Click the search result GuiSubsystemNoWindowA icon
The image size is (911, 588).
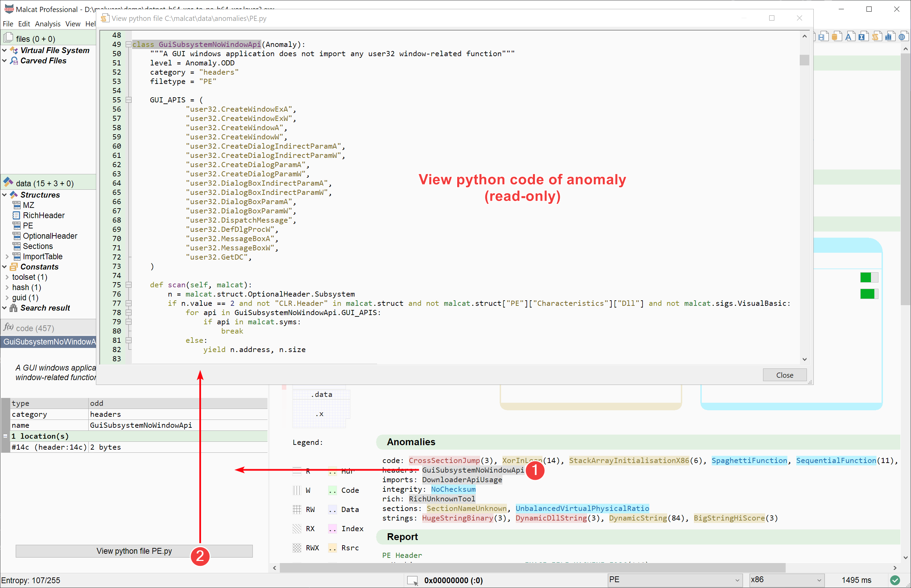pyautogui.click(x=50, y=341)
